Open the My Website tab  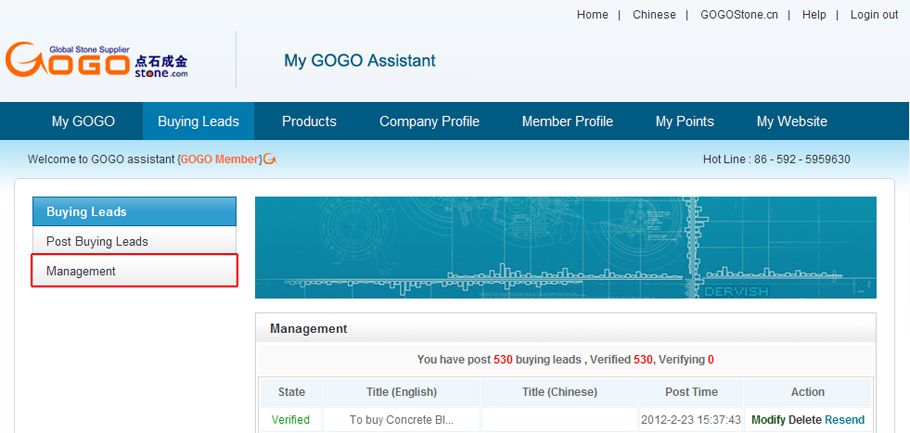(792, 121)
